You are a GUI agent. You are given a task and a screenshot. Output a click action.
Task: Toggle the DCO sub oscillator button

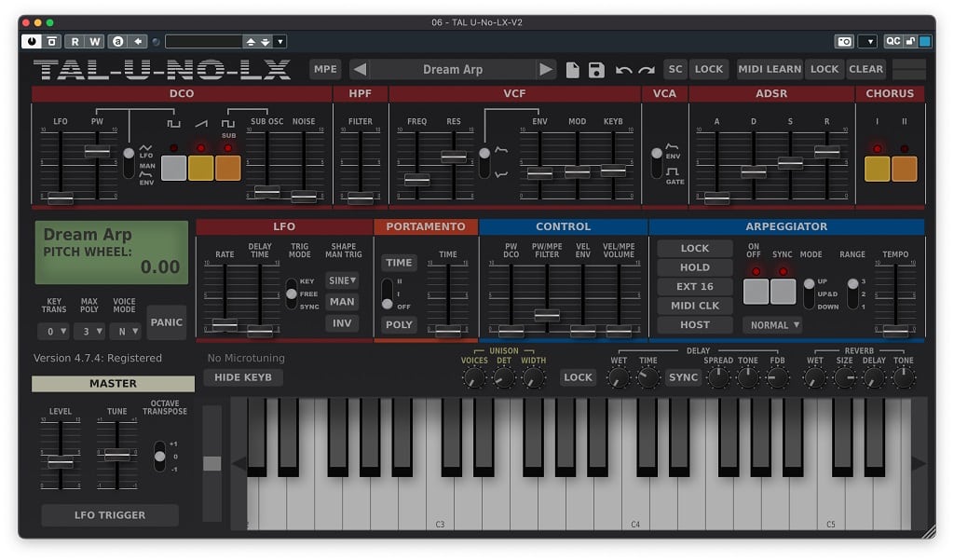point(228,168)
